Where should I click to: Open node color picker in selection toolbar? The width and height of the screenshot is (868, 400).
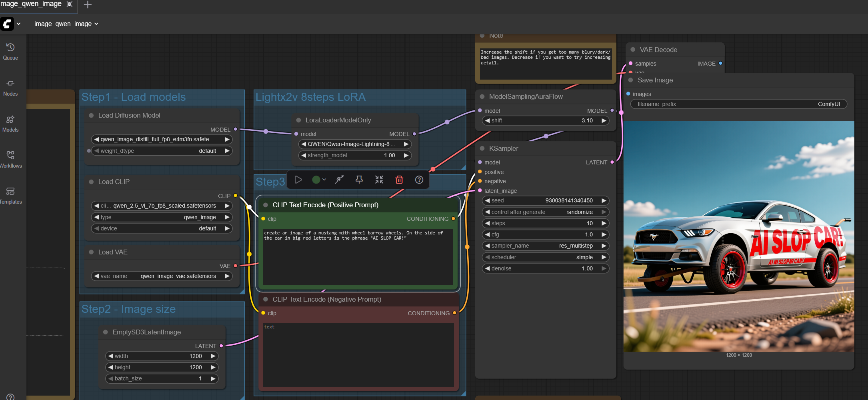pos(319,180)
